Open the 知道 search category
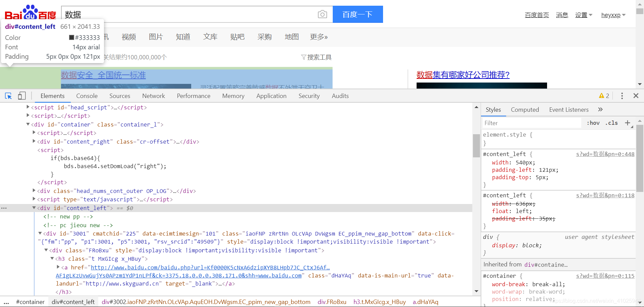644x307 pixels. tap(183, 37)
